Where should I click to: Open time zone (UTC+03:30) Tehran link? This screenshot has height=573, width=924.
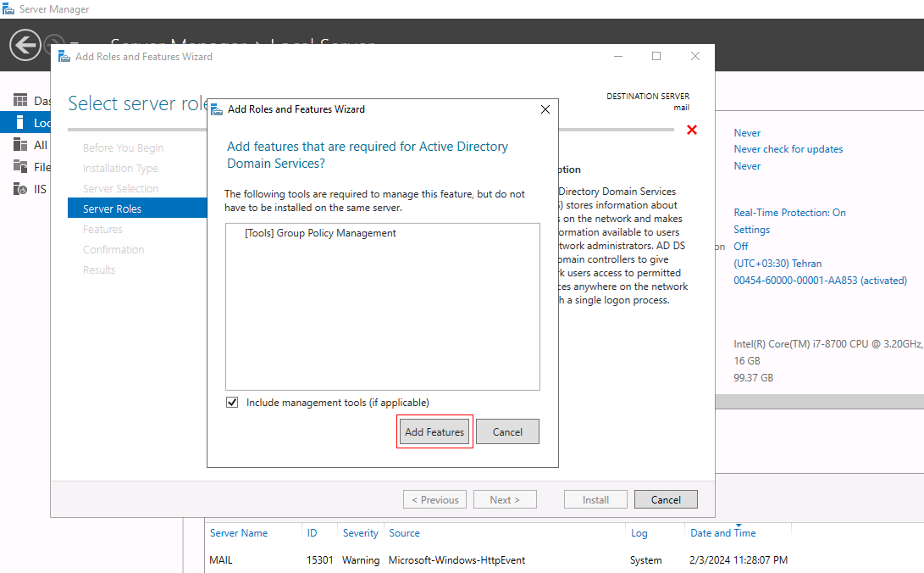point(777,264)
